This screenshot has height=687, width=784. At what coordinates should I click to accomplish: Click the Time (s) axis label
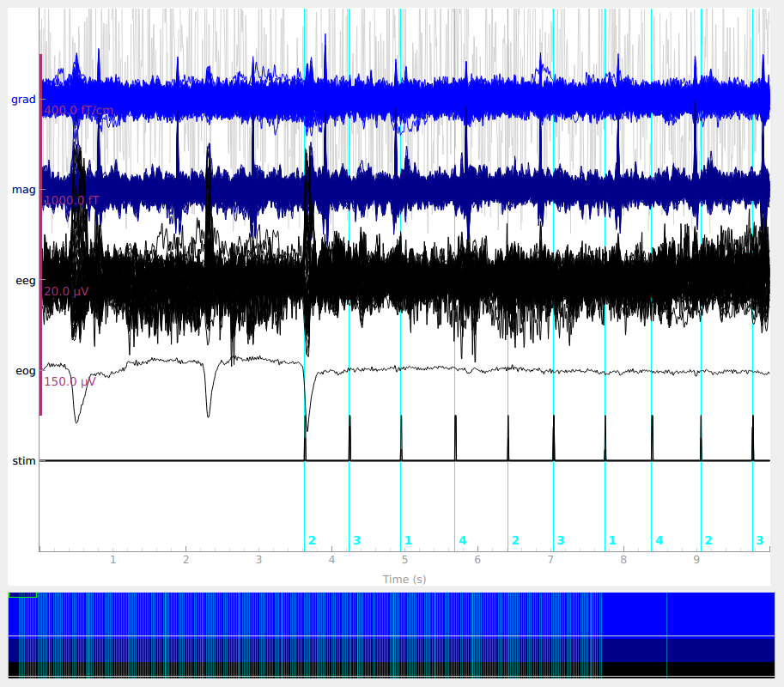click(404, 580)
